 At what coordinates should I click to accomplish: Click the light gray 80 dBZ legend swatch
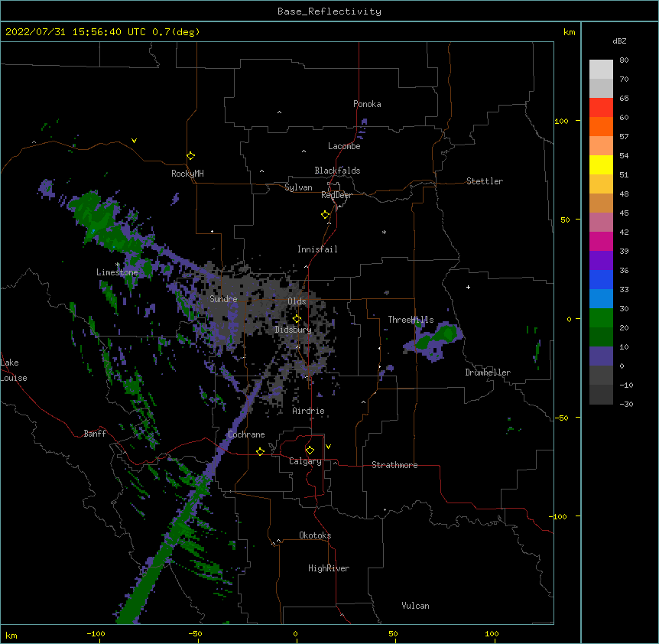601,70
